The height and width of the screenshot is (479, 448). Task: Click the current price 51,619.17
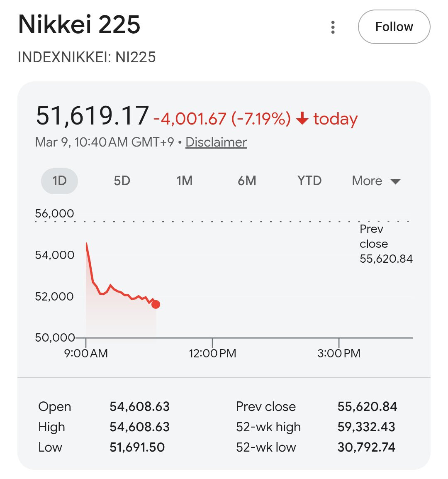pos(92,115)
